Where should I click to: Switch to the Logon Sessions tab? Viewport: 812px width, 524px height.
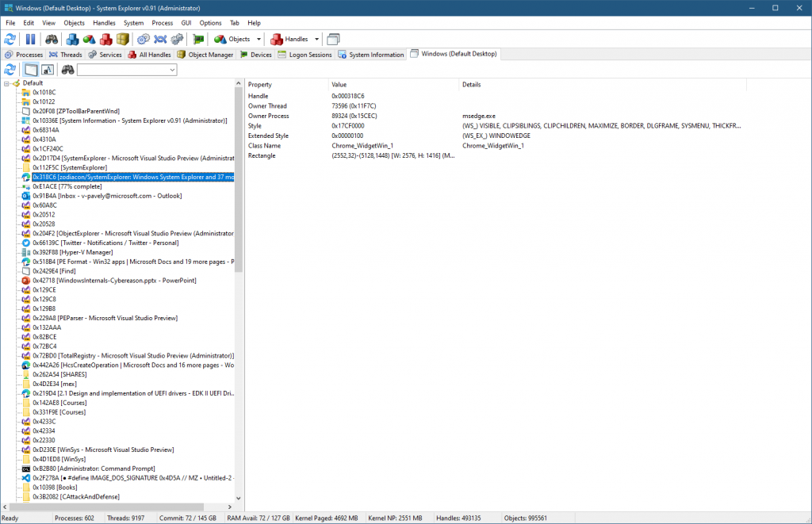pos(304,55)
